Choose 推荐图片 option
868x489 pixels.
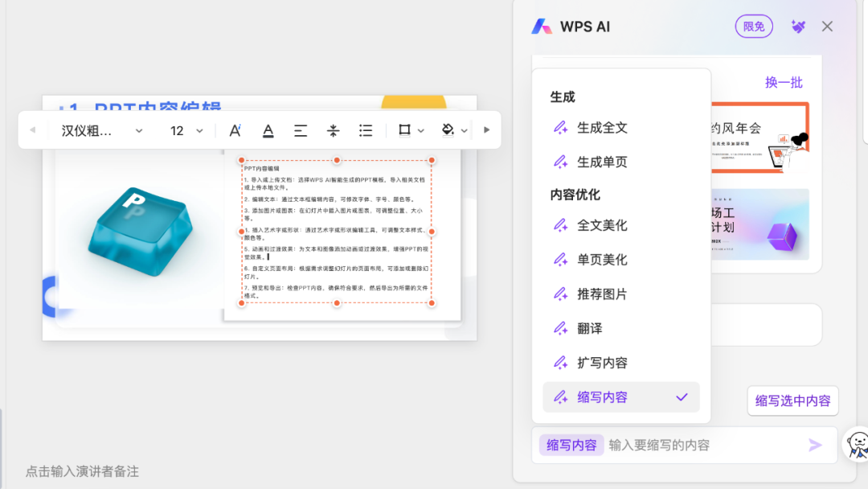621,294
